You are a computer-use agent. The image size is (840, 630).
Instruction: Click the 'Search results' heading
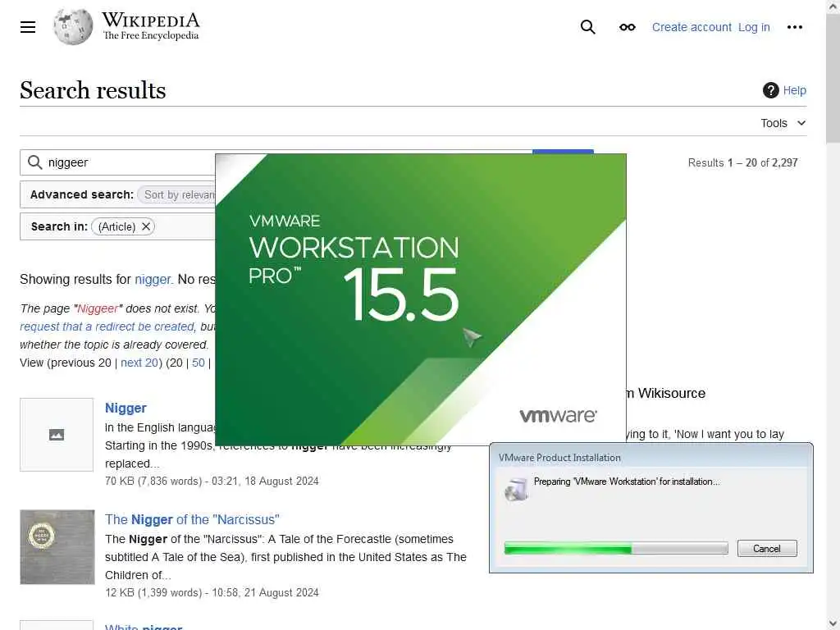click(x=93, y=90)
